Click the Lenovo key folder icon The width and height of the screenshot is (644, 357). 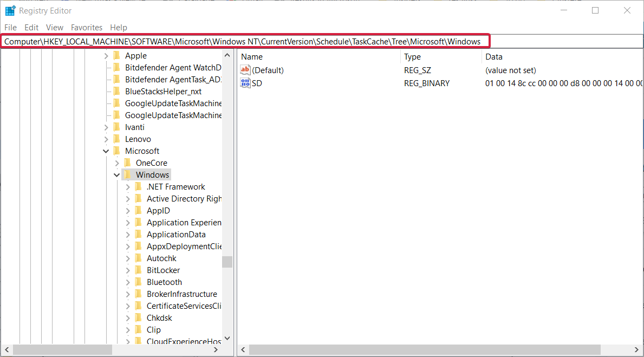(x=116, y=139)
